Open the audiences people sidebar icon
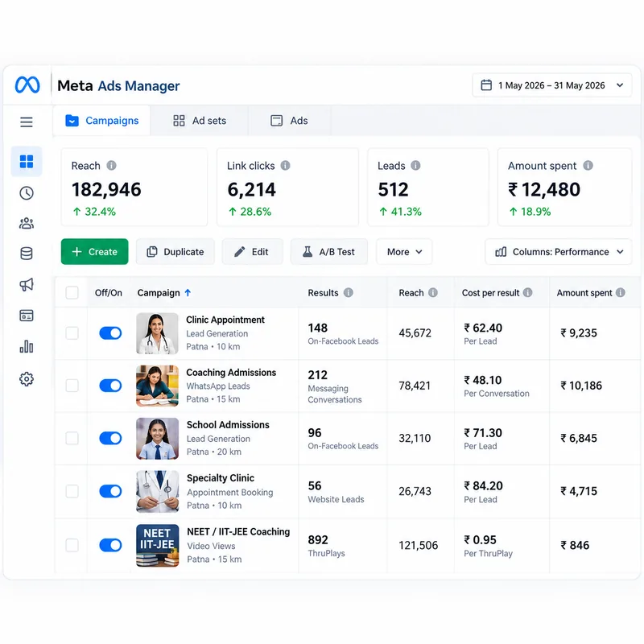This screenshot has width=644, height=644. 27,224
